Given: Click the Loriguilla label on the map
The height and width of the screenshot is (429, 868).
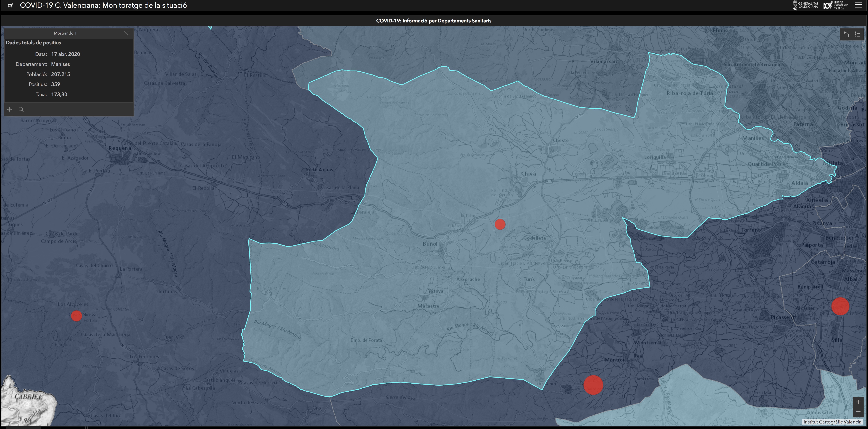Looking at the screenshot, I should 655,157.
